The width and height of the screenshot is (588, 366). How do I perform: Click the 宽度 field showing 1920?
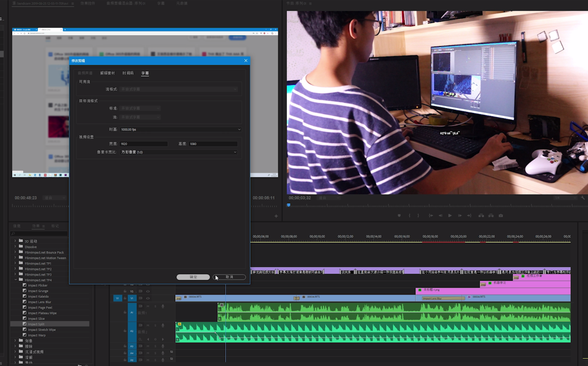(x=143, y=144)
